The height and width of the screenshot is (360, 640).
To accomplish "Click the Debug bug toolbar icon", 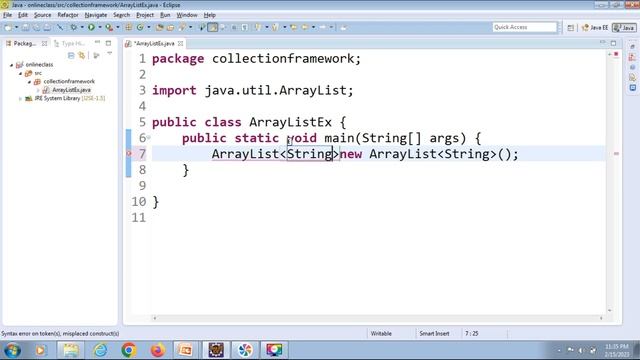I will pyautogui.click(x=73, y=27).
